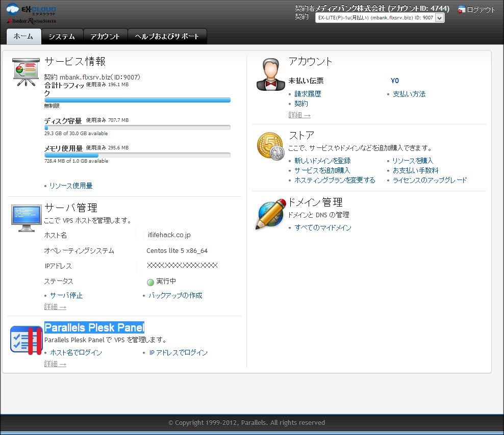504x435 pixels.
Task: Click the 使用済み 196.1 MB label
Action: 107,85
